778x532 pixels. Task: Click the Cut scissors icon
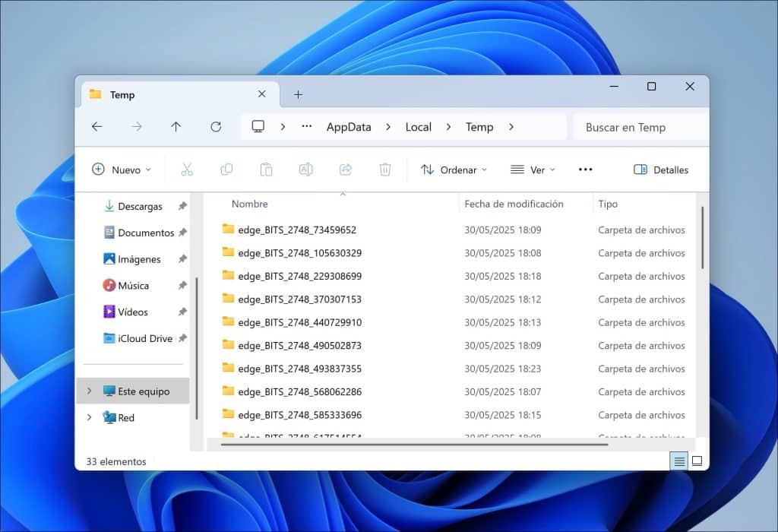coord(187,169)
